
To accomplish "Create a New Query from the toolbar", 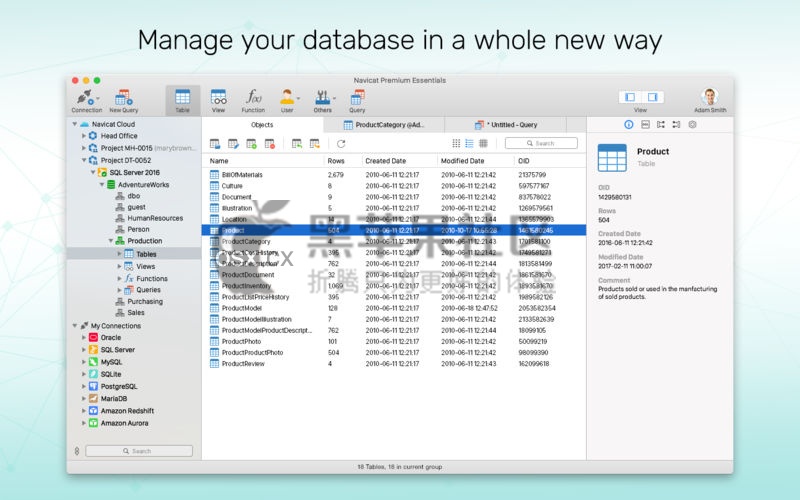I will click(x=123, y=101).
